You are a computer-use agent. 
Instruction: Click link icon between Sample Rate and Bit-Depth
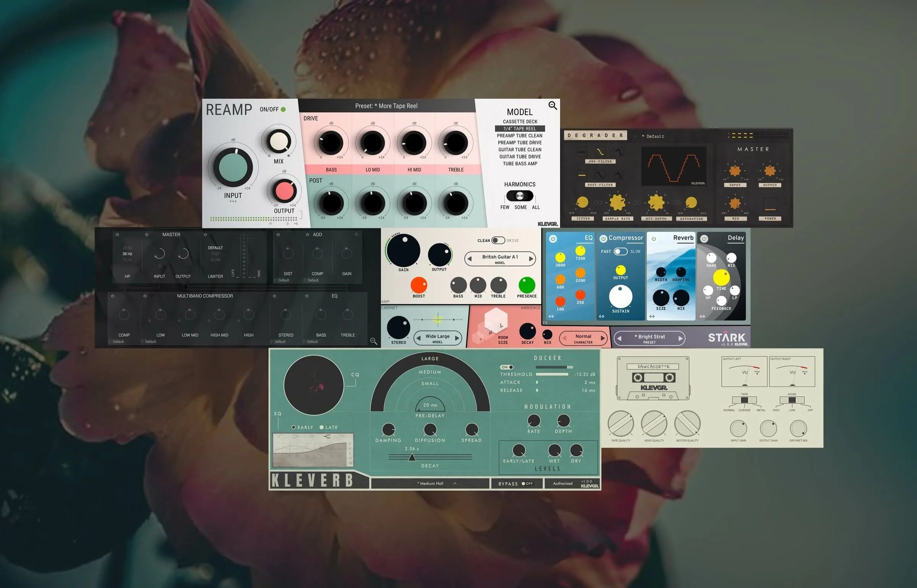click(x=637, y=202)
